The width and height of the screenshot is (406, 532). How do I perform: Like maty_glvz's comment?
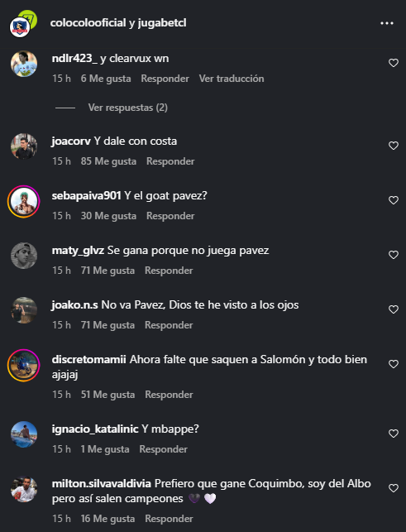pyautogui.click(x=394, y=255)
